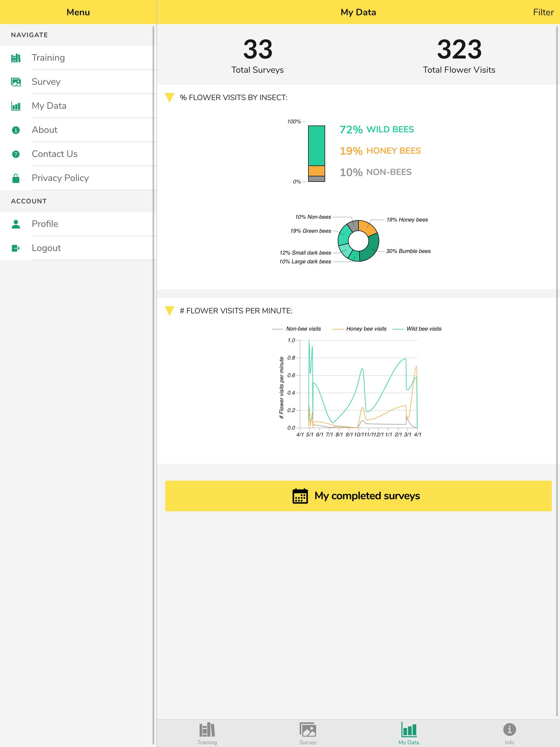Collapse the # Flower Visits Per Minute section
This screenshot has height=747, width=560.
pos(170,311)
